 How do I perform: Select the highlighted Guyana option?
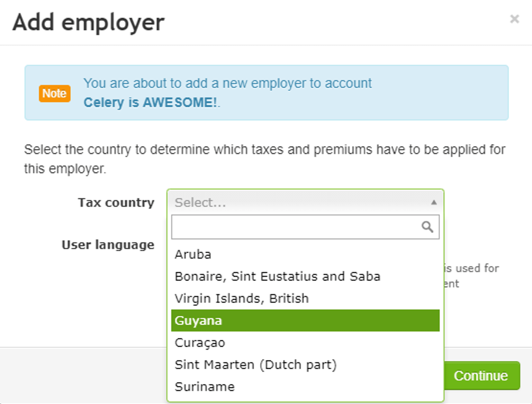pyautogui.click(x=305, y=320)
